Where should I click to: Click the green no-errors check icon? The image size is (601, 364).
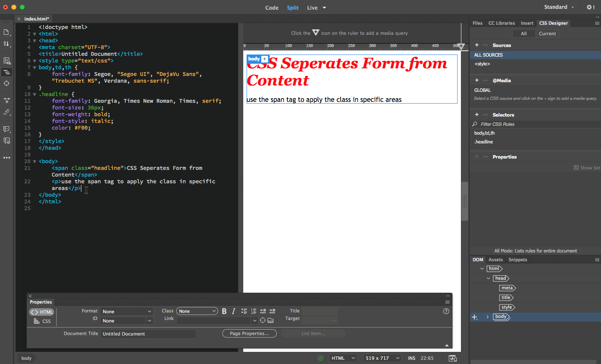[x=320, y=358]
